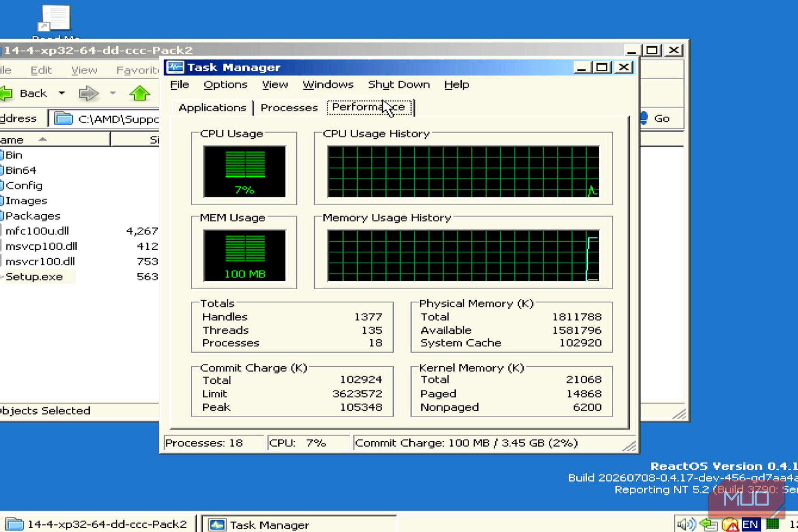Viewport: 798px width, 532px height.
Task: Maximize the Task Manager window
Action: 602,68
